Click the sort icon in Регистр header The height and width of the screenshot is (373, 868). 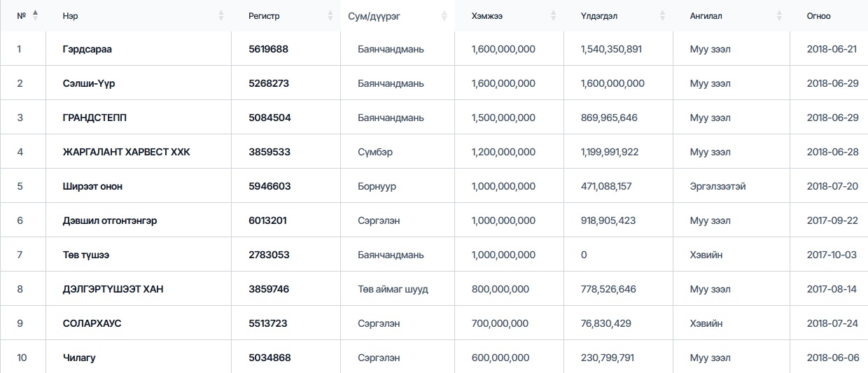(330, 15)
